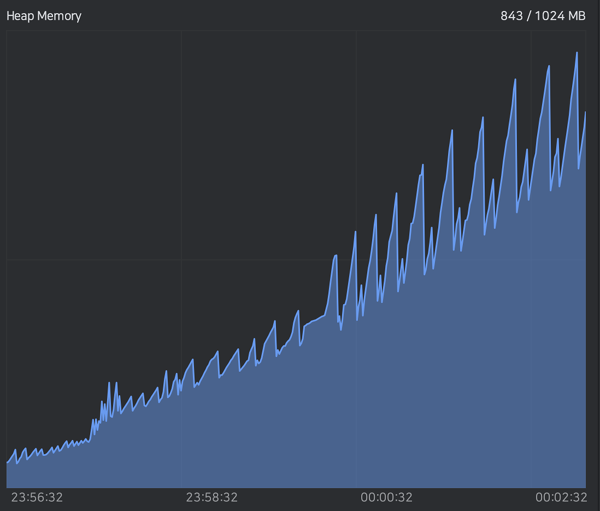
Task: Click the 23:56:32 time axis label
Action: [37, 497]
